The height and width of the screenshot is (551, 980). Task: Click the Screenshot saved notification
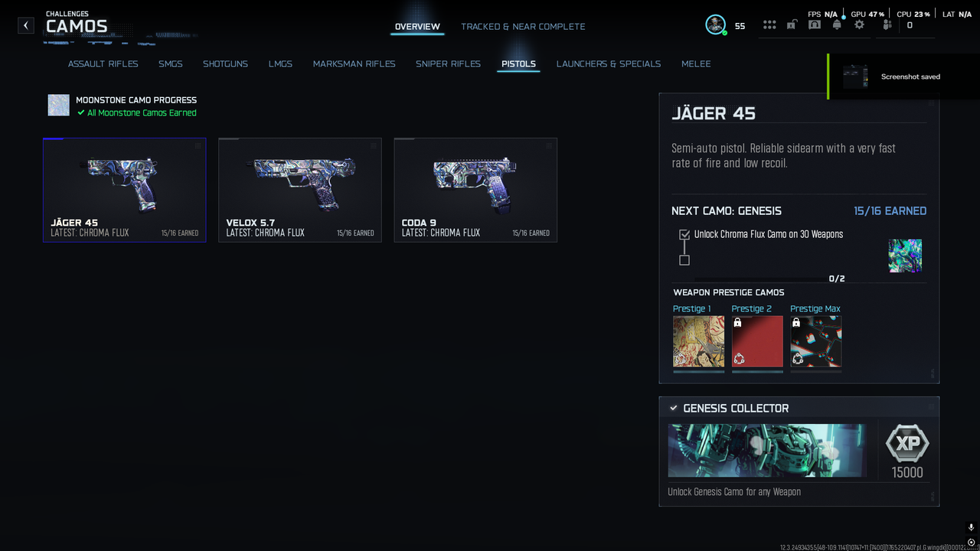click(903, 77)
